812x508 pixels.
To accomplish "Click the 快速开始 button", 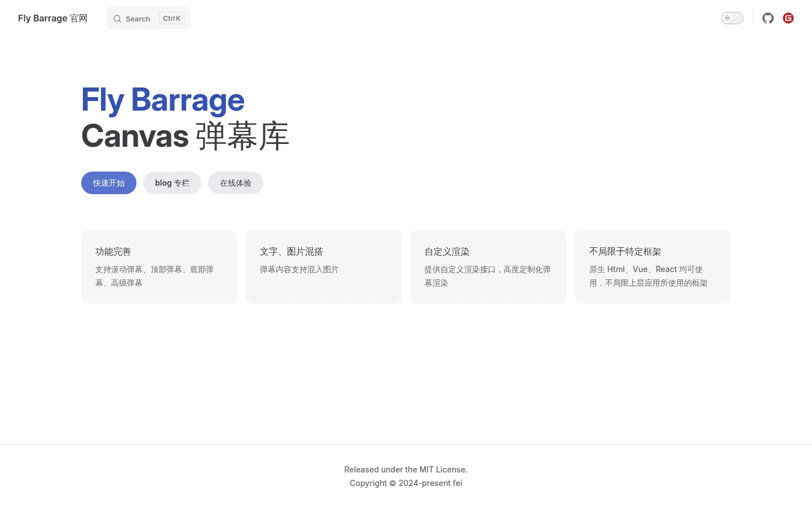I will click(109, 183).
